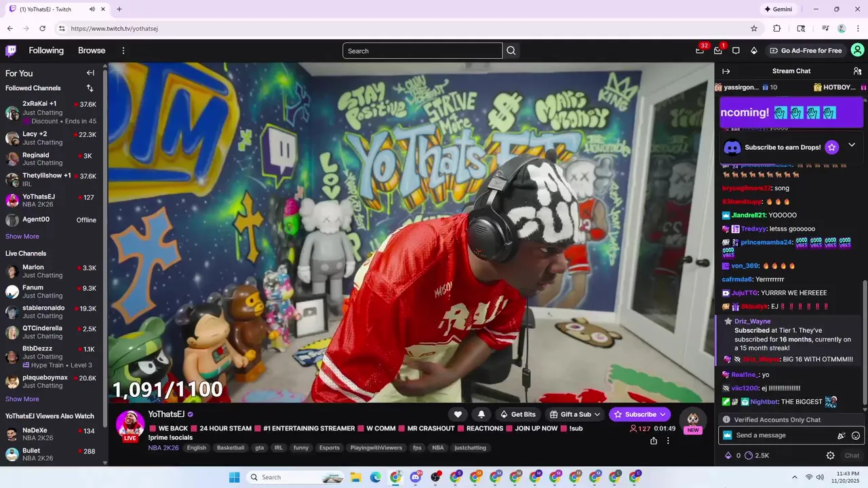Open the user profile avatar menu
The height and width of the screenshot is (488, 868).
[x=858, y=50]
